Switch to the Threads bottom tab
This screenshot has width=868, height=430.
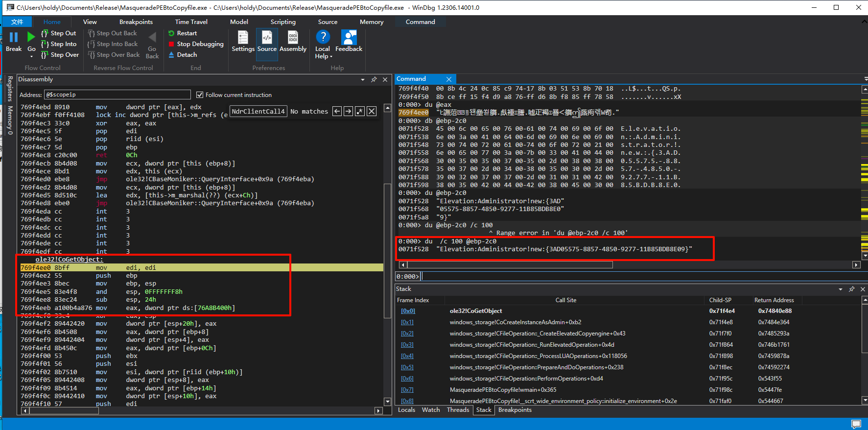click(458, 410)
